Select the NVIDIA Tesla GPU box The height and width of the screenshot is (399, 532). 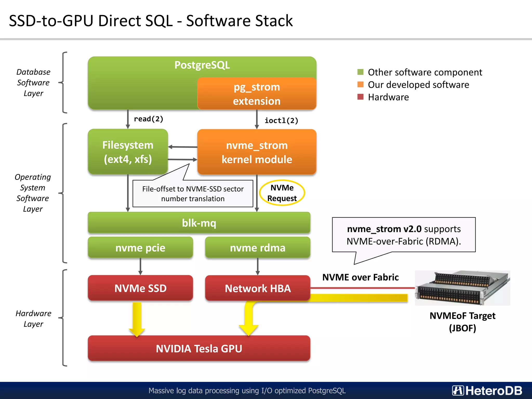pyautogui.click(x=199, y=348)
